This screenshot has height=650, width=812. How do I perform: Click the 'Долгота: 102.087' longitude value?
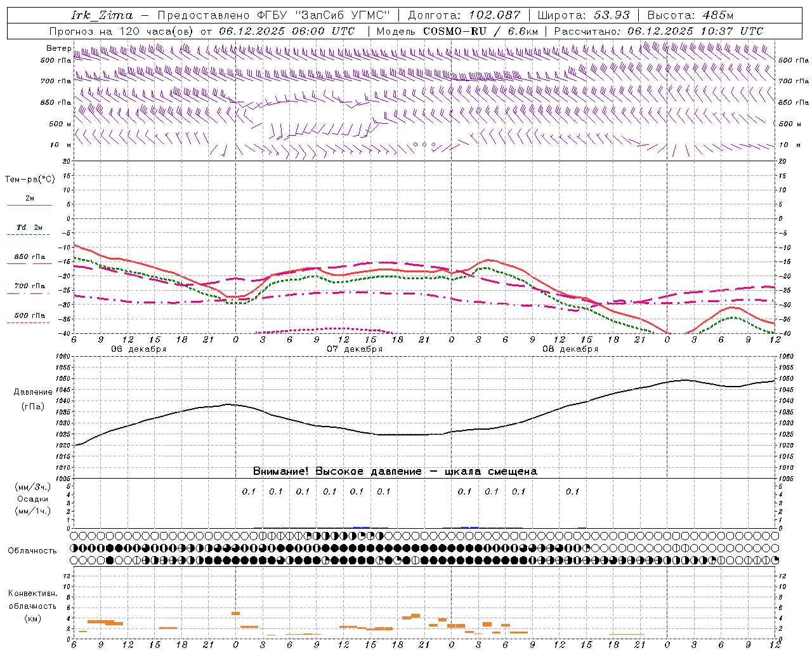[464, 15]
